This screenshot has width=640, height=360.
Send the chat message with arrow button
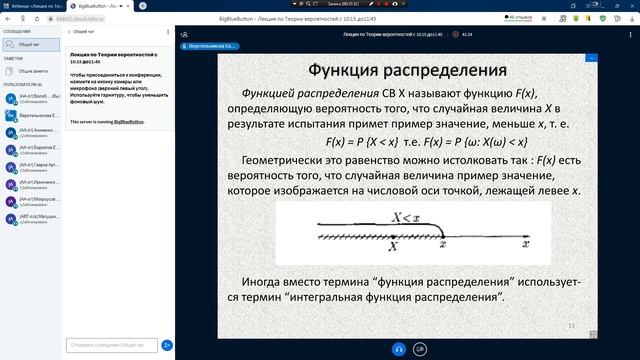pos(167,345)
